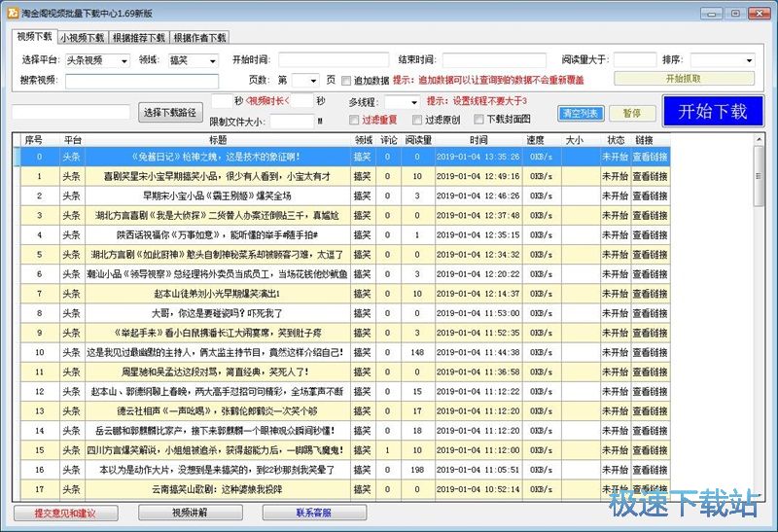The height and width of the screenshot is (532, 778).
Task: Click the 清空列表 button
Action: (x=581, y=114)
